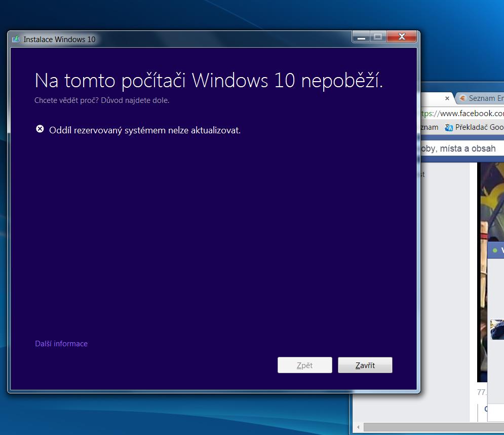
Task: Click the facebook.com address bar in browser
Action: point(462,113)
